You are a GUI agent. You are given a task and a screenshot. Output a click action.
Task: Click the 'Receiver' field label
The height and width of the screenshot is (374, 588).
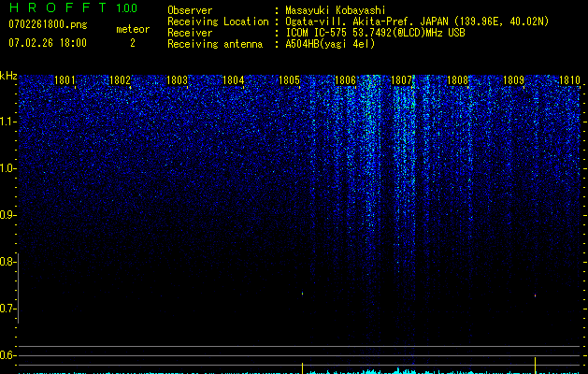click(x=190, y=33)
